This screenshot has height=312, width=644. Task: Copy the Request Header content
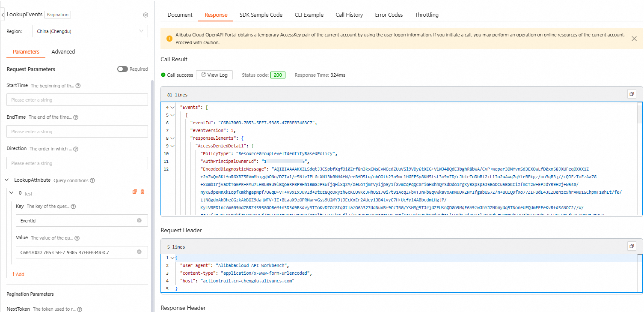click(631, 246)
